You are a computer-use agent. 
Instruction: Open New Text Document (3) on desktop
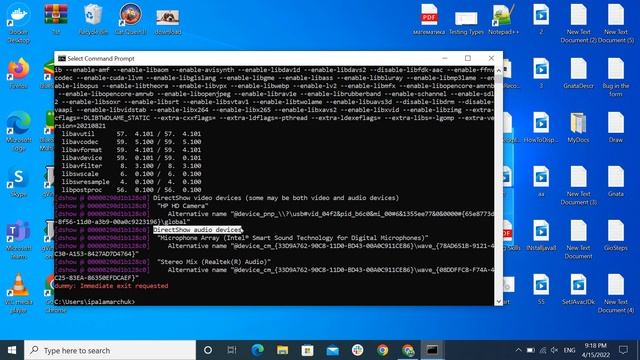click(x=578, y=186)
